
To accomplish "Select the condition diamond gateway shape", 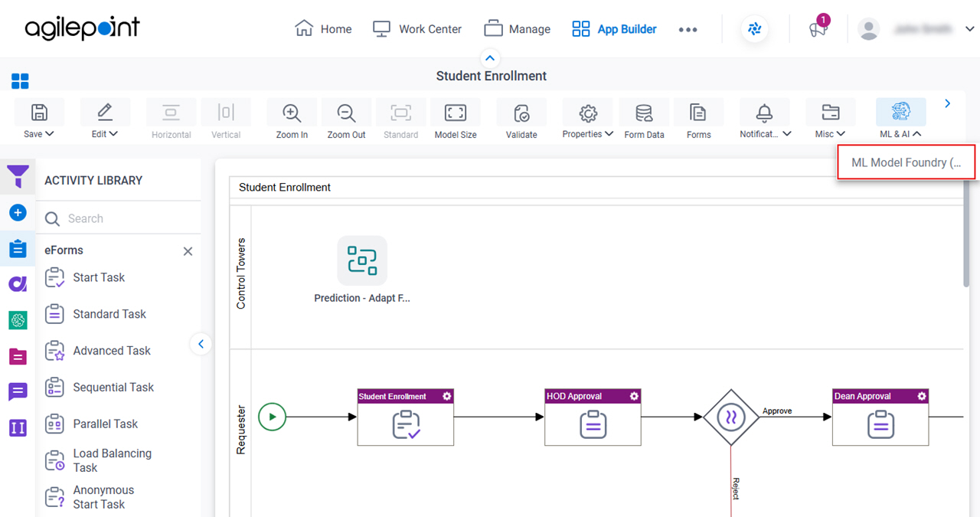I will [x=730, y=417].
